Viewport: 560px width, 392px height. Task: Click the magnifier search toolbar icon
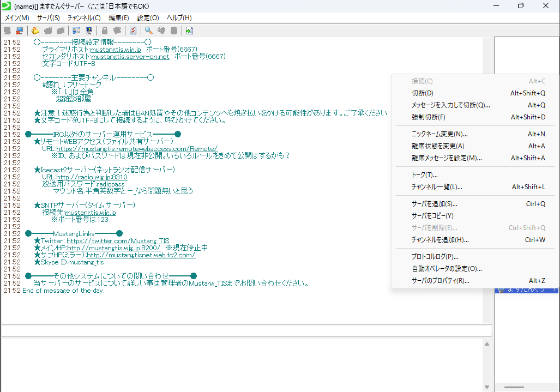(x=148, y=31)
